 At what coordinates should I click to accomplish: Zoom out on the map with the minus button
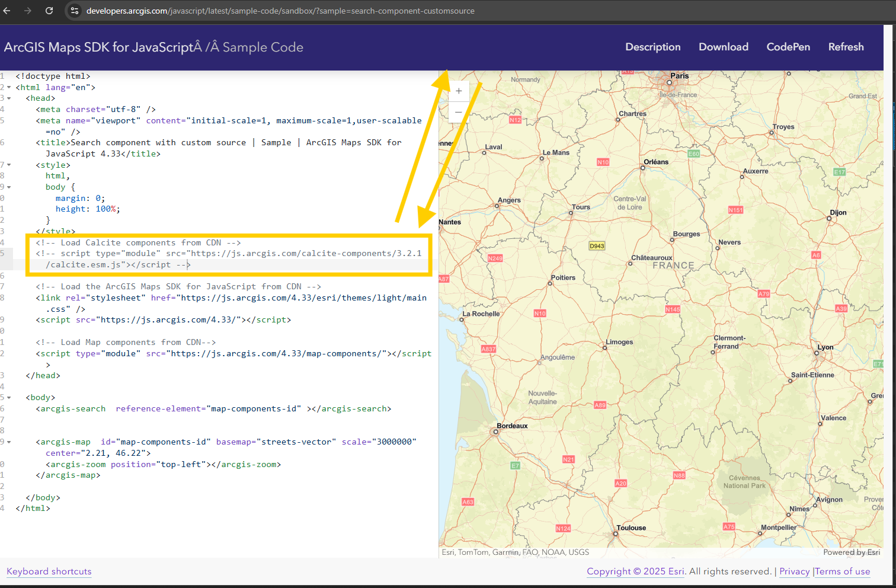pos(459,112)
